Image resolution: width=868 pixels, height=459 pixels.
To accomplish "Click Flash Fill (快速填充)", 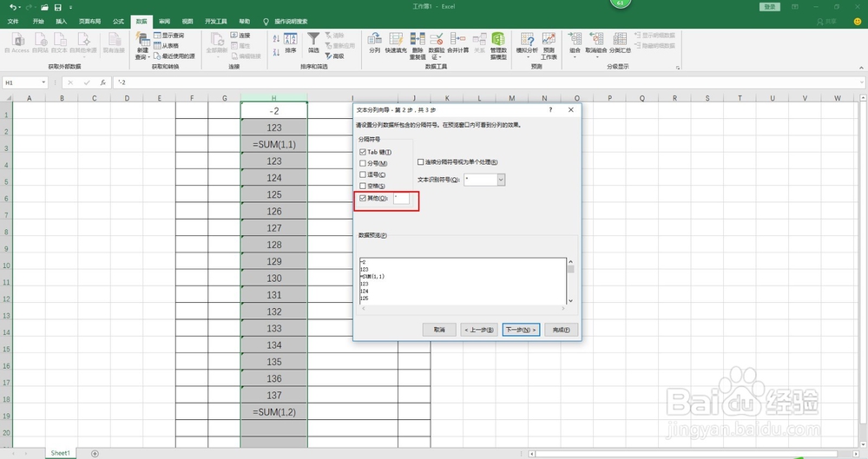I will (x=396, y=43).
